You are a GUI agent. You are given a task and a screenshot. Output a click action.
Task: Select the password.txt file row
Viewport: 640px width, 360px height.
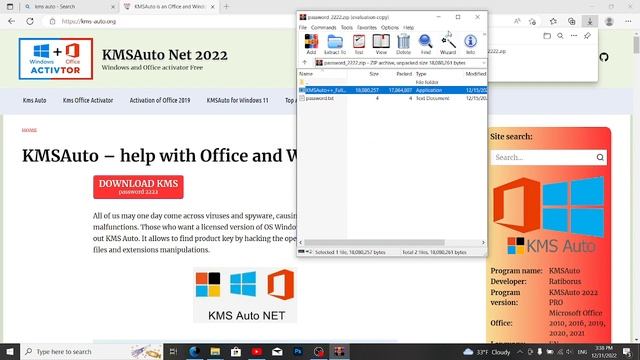click(393, 98)
